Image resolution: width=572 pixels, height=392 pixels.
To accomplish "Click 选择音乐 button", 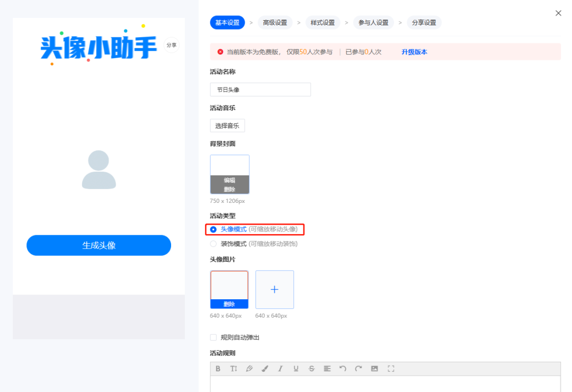I will coord(227,126).
